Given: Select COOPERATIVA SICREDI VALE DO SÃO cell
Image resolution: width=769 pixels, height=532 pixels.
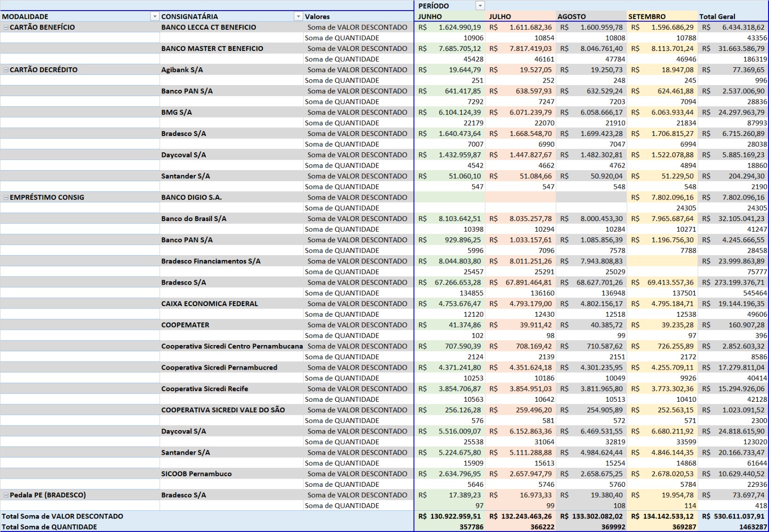Looking at the screenshot, I should (223, 410).
